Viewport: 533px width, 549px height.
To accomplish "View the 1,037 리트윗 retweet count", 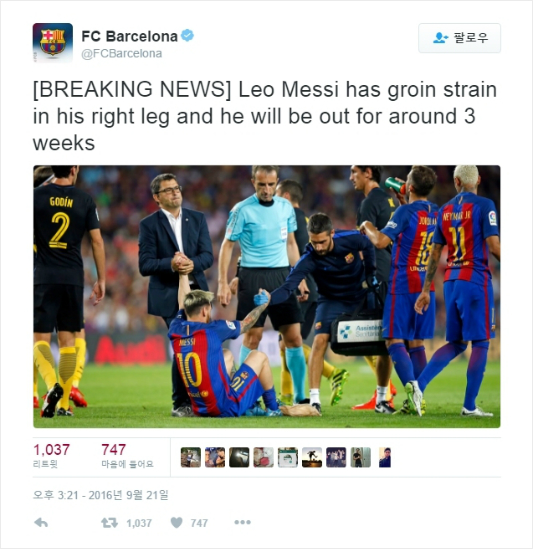I will pyautogui.click(x=51, y=456).
